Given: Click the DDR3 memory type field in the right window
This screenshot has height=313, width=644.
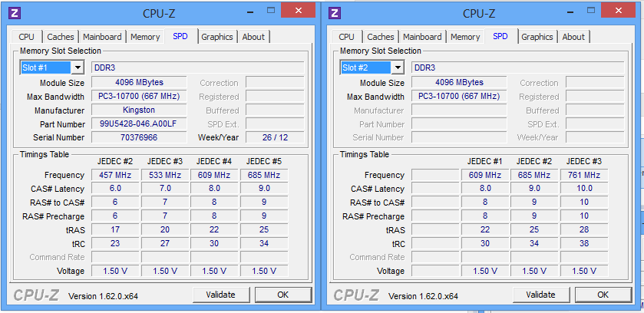Looking at the screenshot, I should point(518,68).
